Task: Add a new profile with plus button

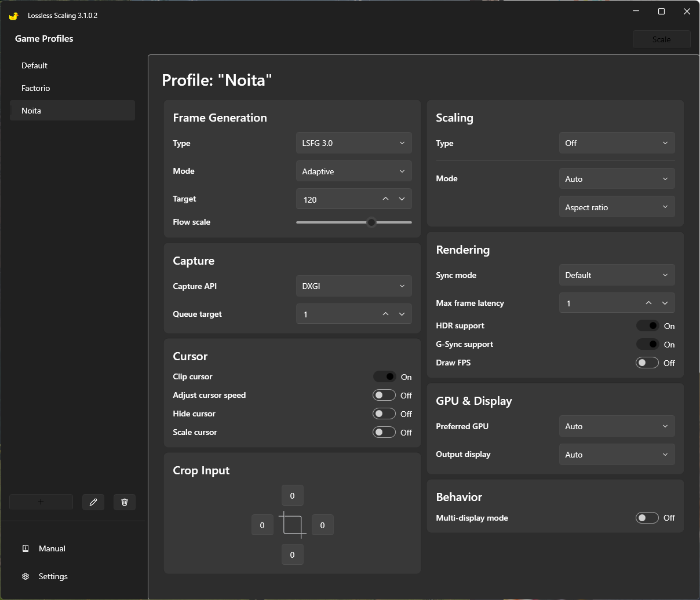Action: (x=41, y=502)
